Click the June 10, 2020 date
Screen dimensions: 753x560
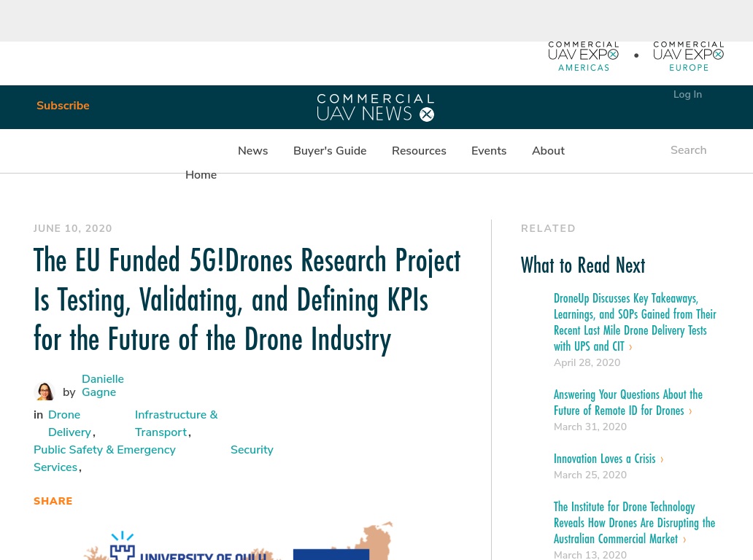[72, 228]
